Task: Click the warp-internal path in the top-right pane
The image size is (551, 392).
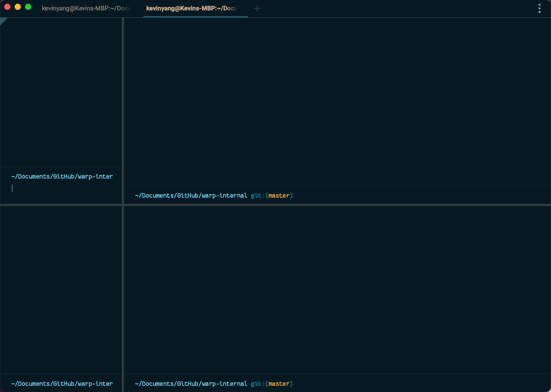Action: coord(190,195)
